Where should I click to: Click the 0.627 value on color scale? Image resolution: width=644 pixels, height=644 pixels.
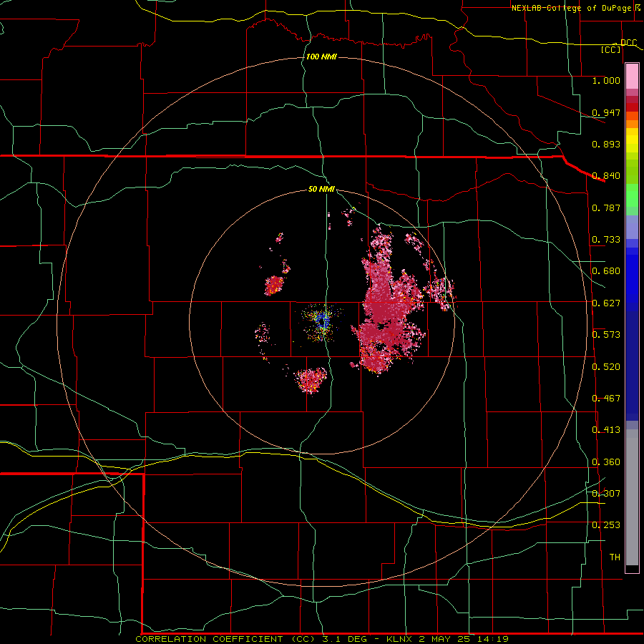point(606,303)
